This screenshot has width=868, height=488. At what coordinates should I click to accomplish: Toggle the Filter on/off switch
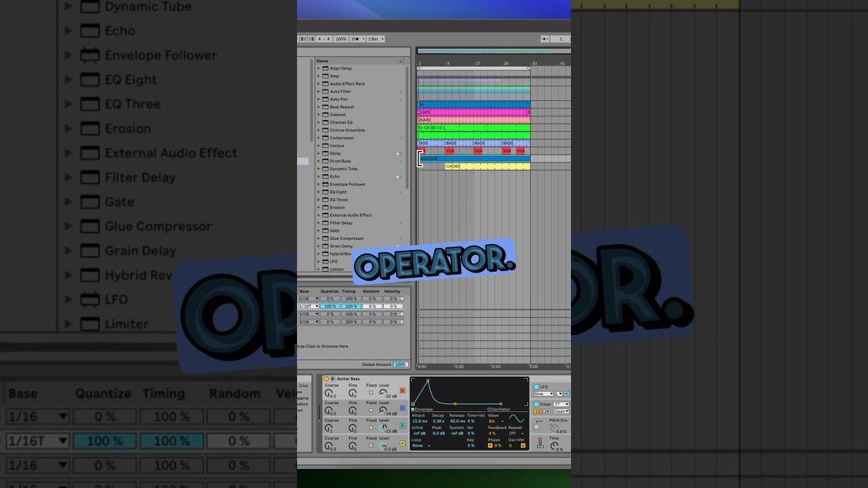536,405
